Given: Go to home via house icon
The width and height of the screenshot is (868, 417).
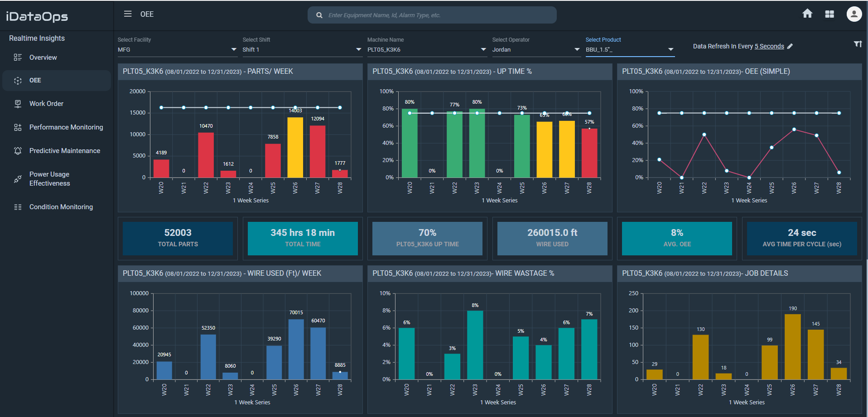Looking at the screenshot, I should click(x=807, y=14).
